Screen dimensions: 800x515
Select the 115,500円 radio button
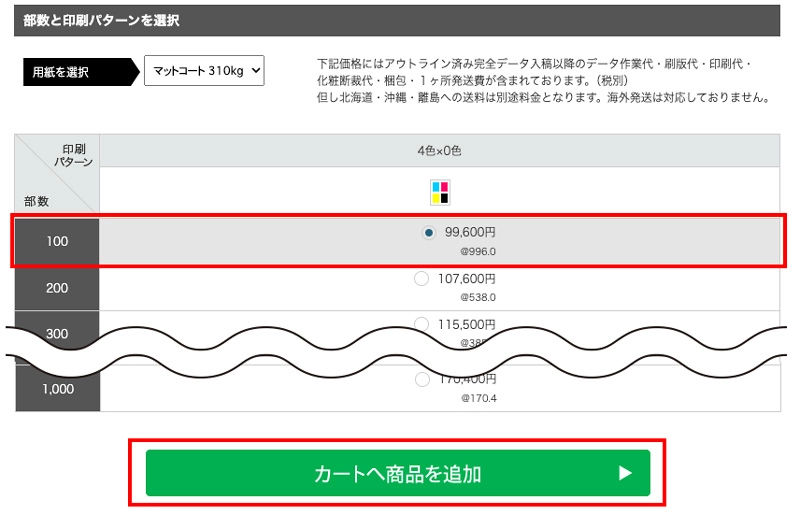(422, 323)
